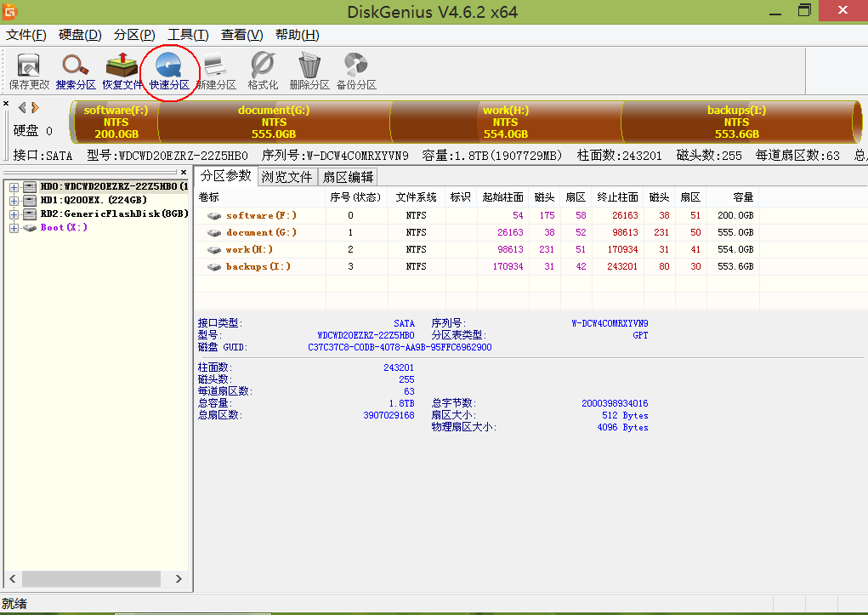Click the 卷标 column header
The image size is (868, 615).
259,197
